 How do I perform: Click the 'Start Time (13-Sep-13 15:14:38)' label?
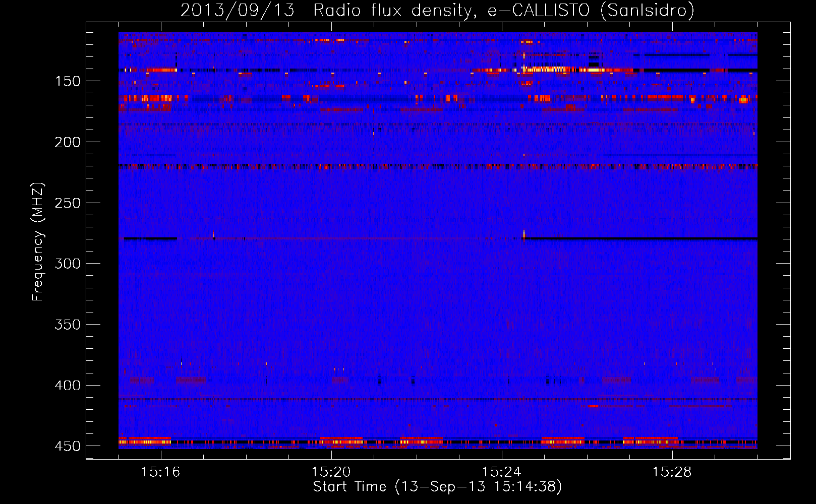(x=437, y=487)
